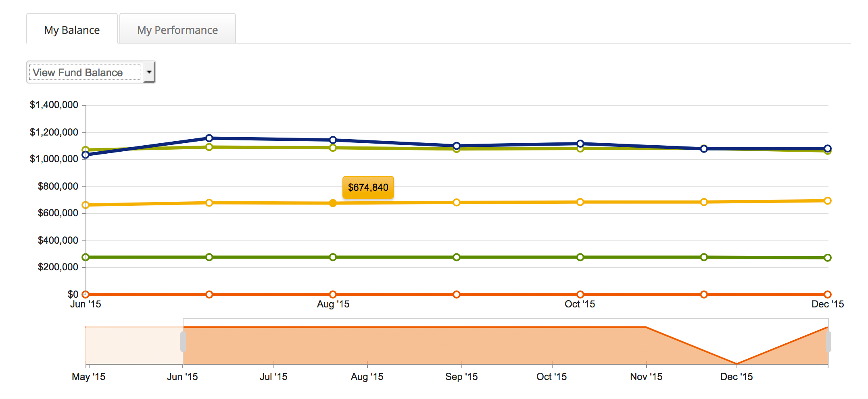Click the olive green July data point
The image size is (868, 399).
[x=209, y=147]
